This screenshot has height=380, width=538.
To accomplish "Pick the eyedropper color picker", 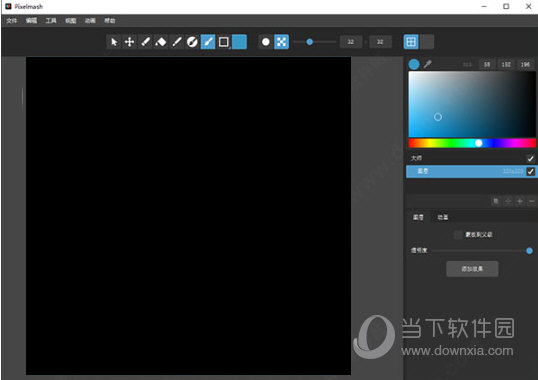I will 428,64.
